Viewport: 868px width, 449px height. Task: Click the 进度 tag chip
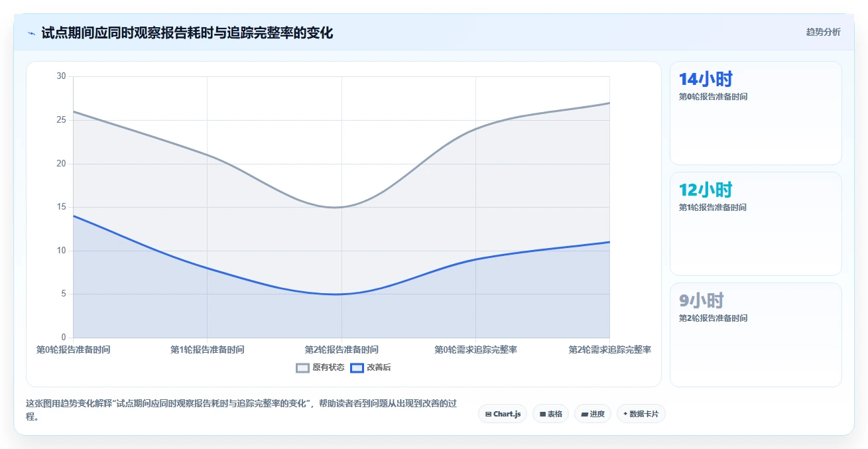[593, 414]
